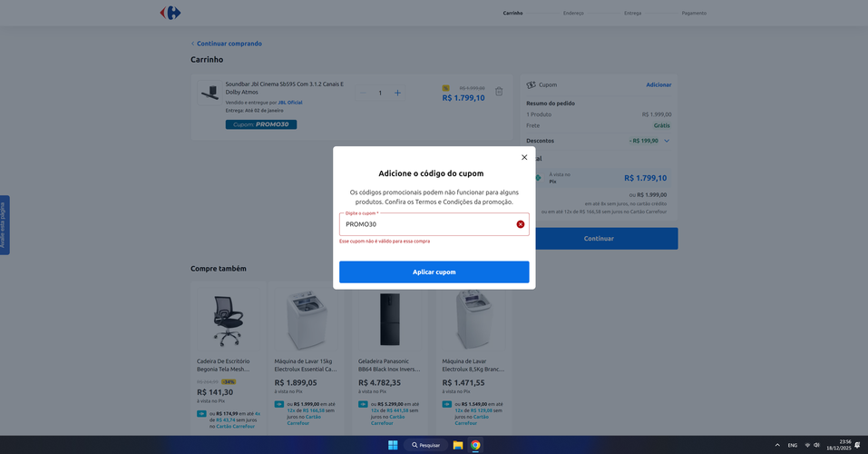868x454 pixels.
Task: Open Cartão Carrefour link under chair
Action: pos(235,426)
